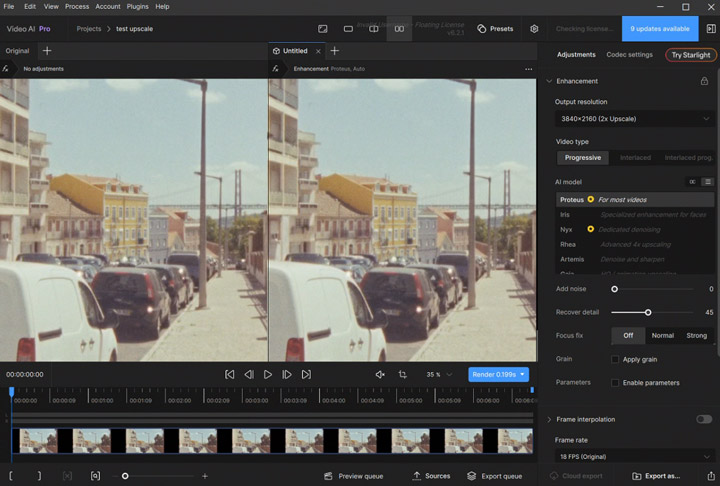Image resolution: width=720 pixels, height=486 pixels.
Task: Open the Frame rate dropdown
Action: coord(635,457)
